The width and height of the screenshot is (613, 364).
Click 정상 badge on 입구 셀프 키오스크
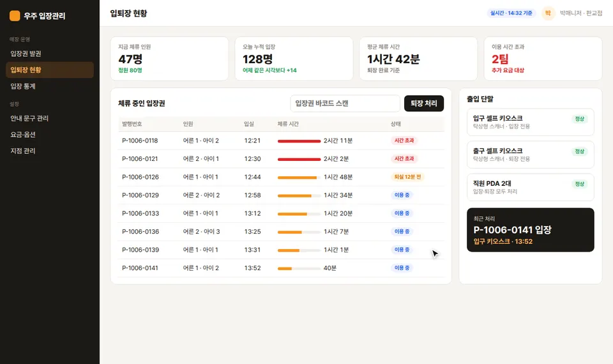click(x=579, y=119)
